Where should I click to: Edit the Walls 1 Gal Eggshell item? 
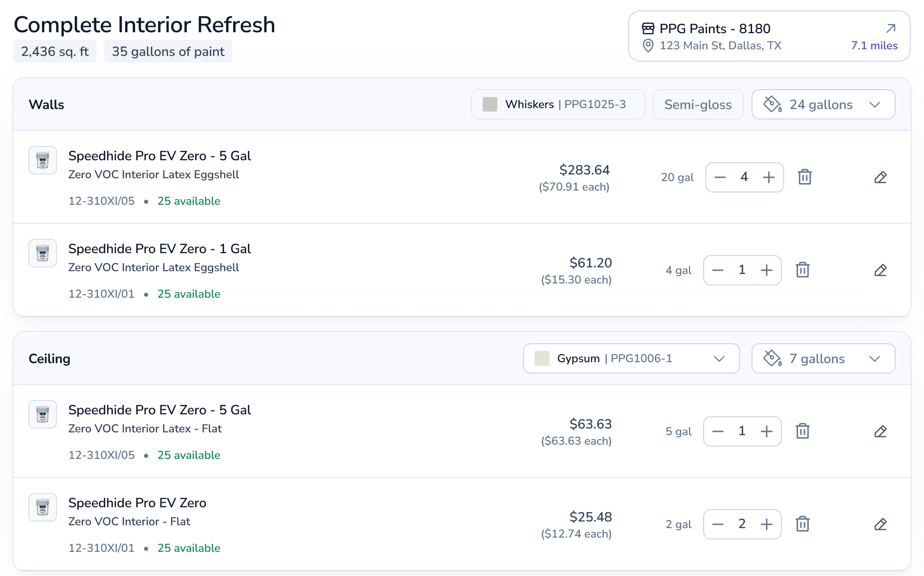[x=880, y=270]
